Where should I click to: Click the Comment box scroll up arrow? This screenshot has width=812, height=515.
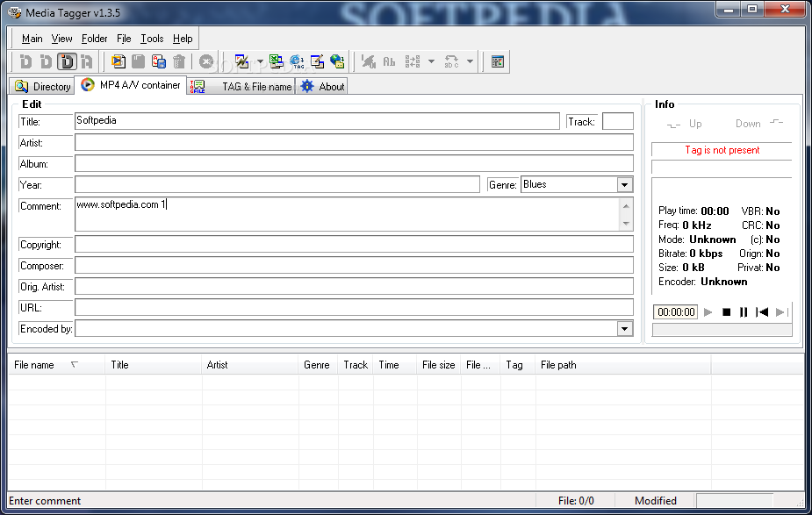(626, 206)
